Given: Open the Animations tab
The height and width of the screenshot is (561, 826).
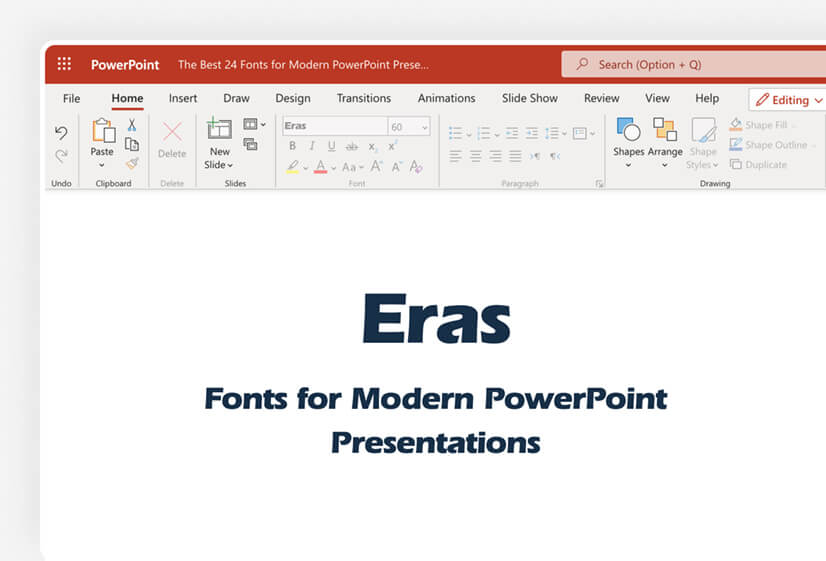Looking at the screenshot, I should (x=447, y=99).
